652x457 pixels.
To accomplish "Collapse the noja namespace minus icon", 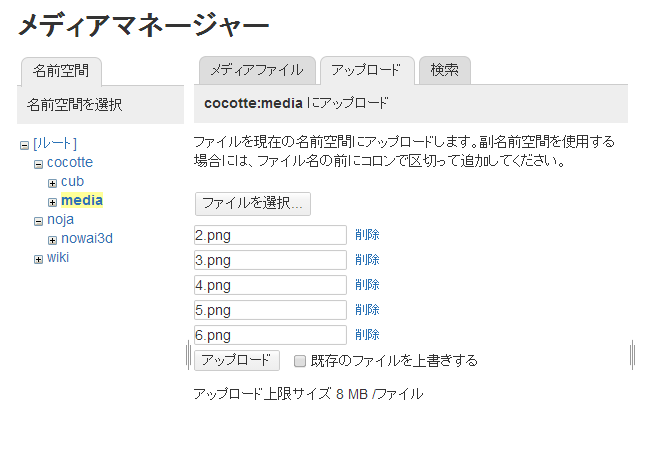I will coord(38,221).
